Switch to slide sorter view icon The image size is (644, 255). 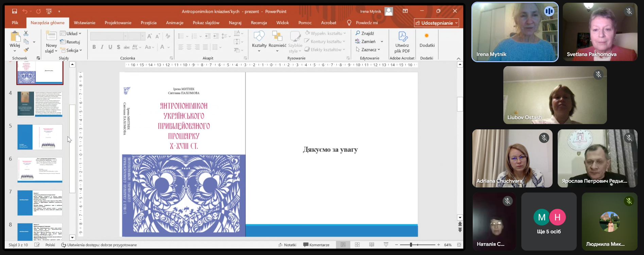tap(357, 245)
